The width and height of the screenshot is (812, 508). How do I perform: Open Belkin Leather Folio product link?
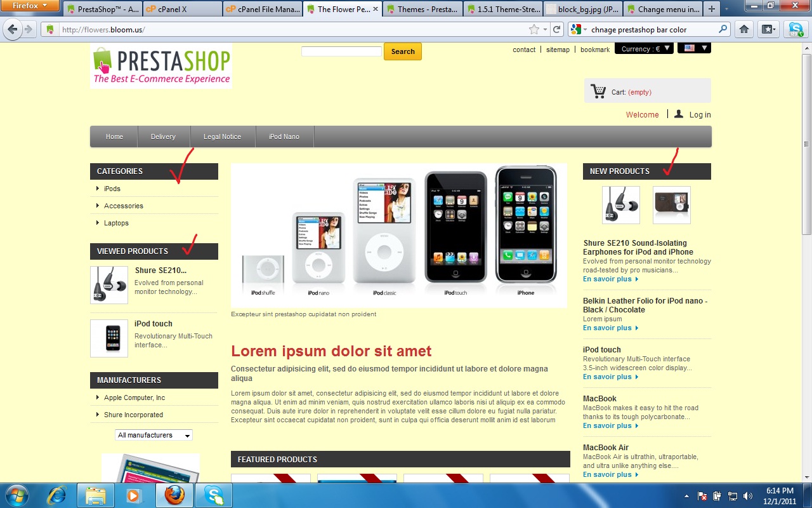[645, 305]
